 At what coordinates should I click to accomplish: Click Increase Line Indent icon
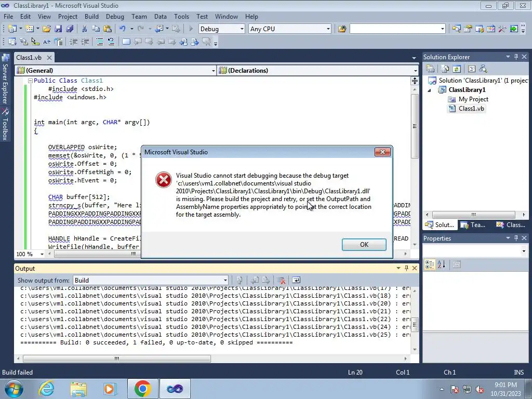pyautogui.click(x=85, y=42)
